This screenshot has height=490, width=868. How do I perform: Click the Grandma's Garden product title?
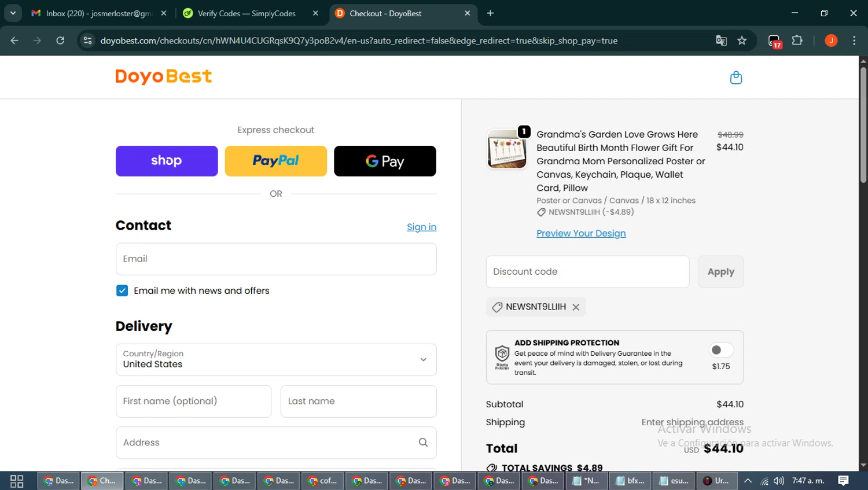(x=621, y=161)
